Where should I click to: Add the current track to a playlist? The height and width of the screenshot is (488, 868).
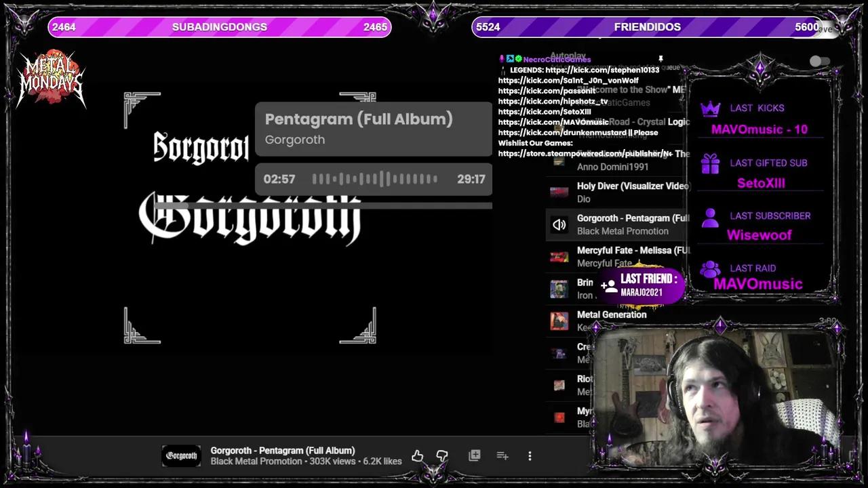click(502, 455)
